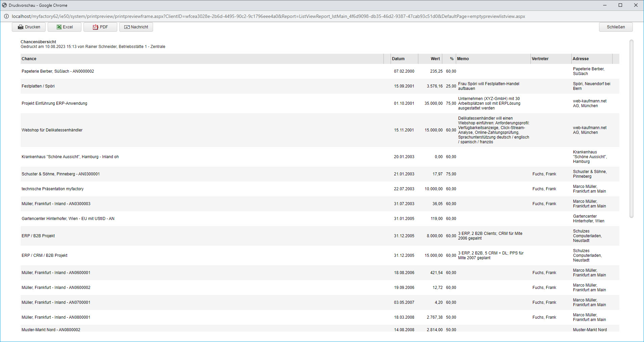644x342 pixels.
Task: Select row Schuster & Söhne, Pinneberg - AN0300001
Action: point(320,174)
